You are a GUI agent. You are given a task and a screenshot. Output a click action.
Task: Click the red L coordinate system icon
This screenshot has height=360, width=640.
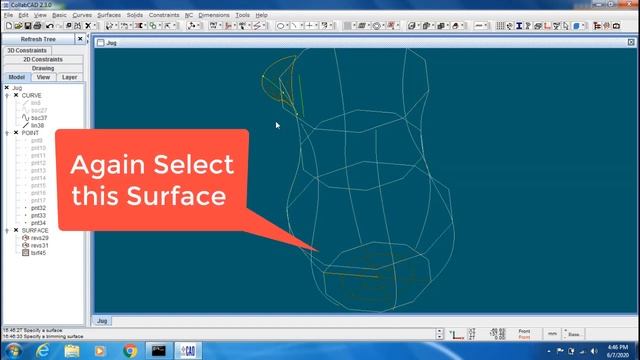pos(547,26)
